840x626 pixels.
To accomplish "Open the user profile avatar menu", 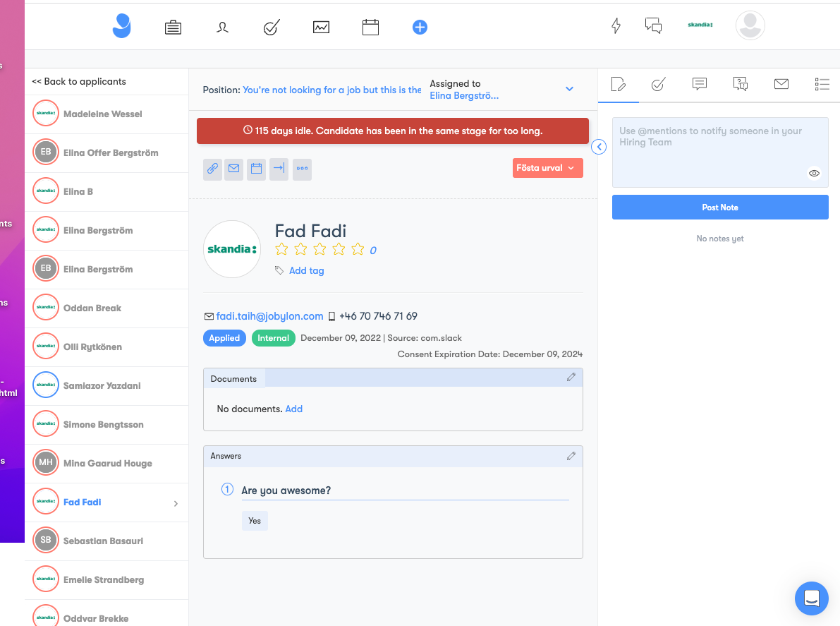I will [x=750, y=25].
